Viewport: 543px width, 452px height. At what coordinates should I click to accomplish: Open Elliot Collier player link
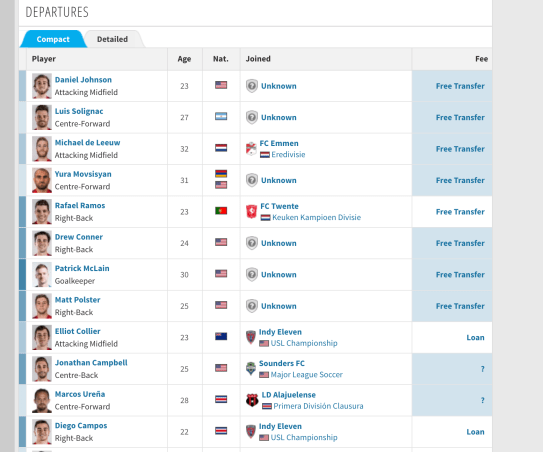click(78, 331)
